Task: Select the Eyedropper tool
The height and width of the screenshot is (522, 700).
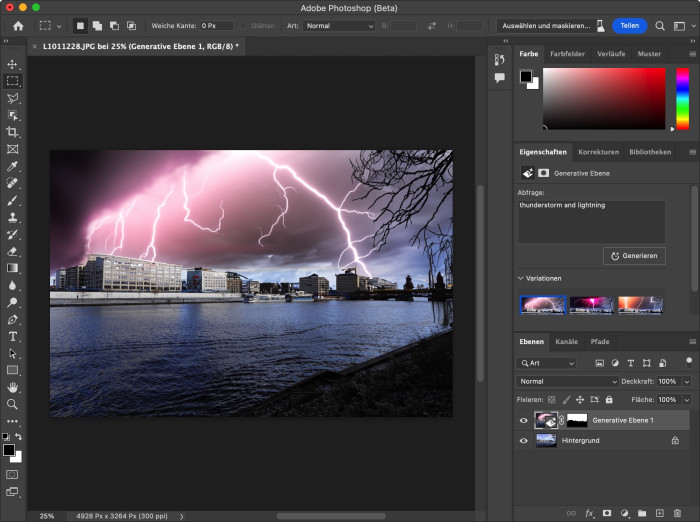Action: pos(12,166)
